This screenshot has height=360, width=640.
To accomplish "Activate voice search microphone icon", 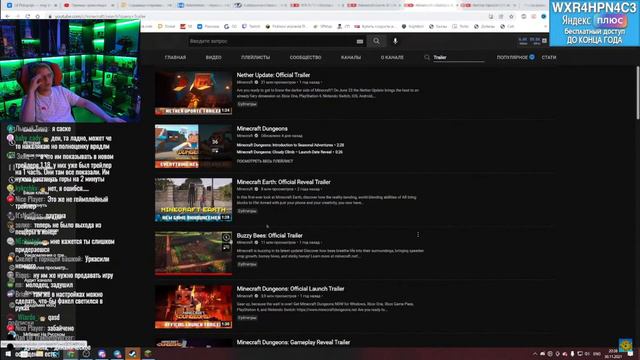I will (x=395, y=41).
